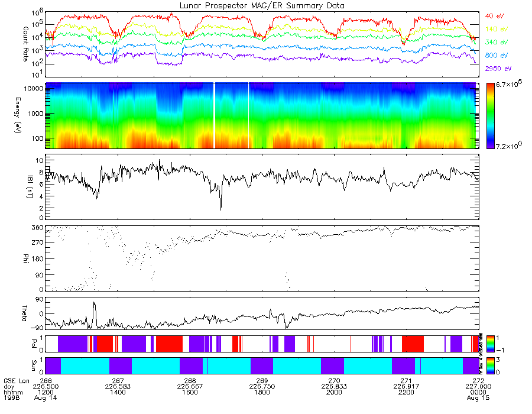Select GSE longitude value 268
This screenshot has height=414, width=532.
190,381
